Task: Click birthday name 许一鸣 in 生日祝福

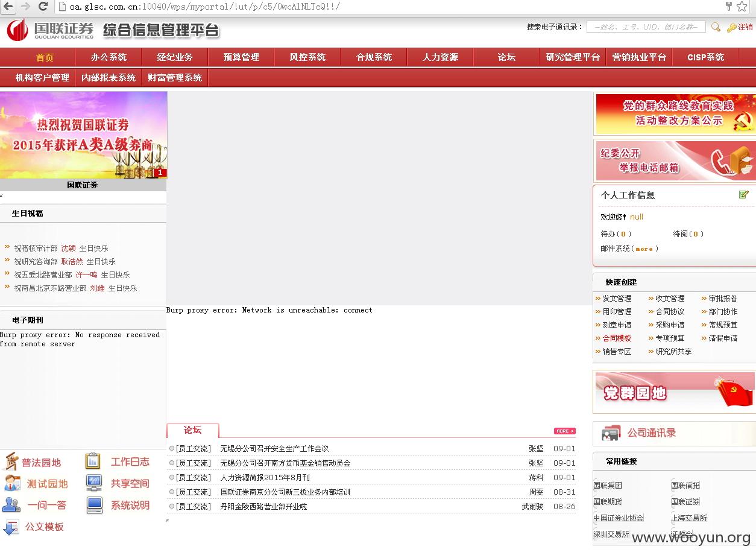Action: [86, 275]
